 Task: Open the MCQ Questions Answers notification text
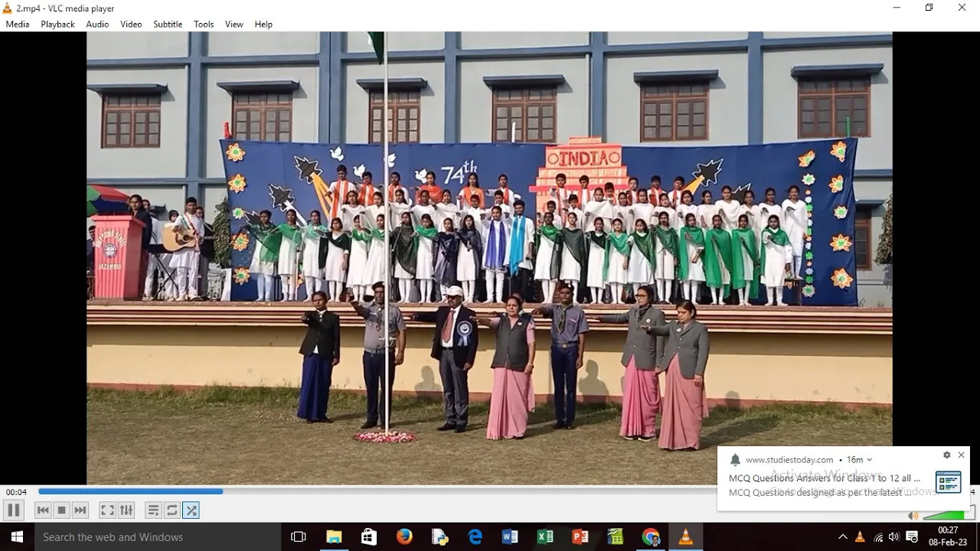825,478
